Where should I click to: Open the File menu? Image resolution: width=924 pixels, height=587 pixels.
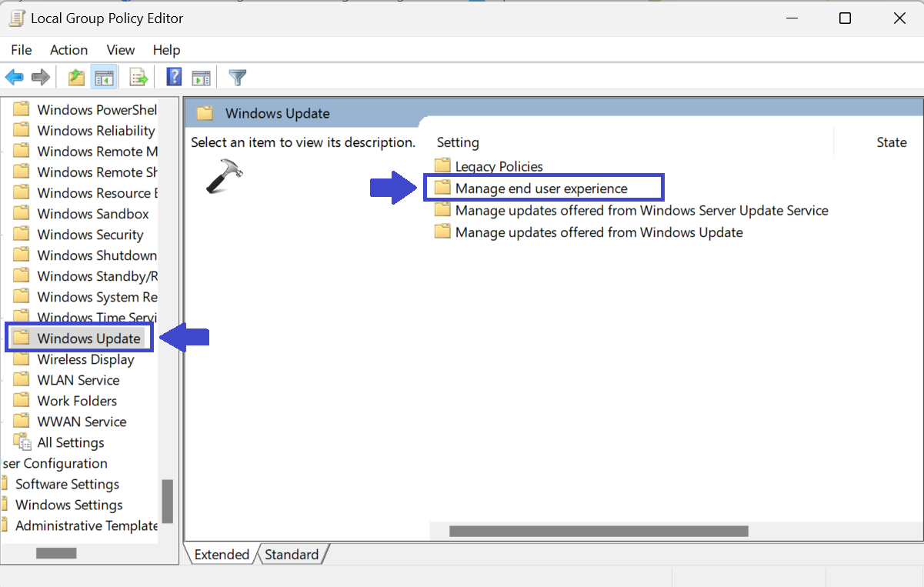click(22, 50)
